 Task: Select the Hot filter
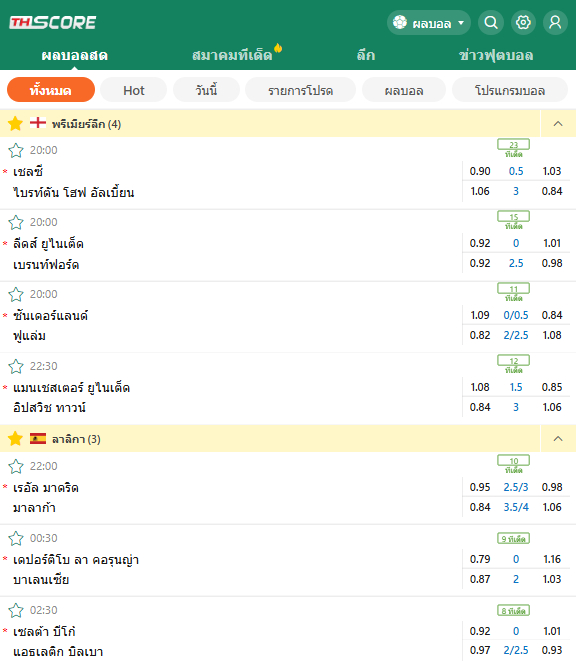(x=134, y=90)
